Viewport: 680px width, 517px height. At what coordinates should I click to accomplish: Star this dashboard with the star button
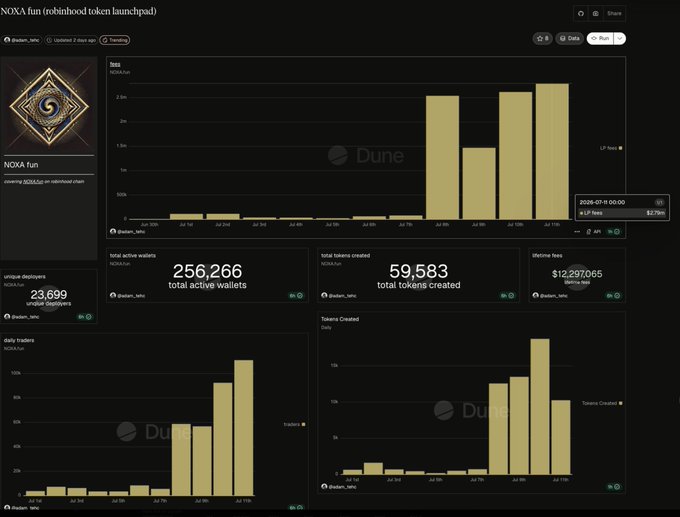click(x=543, y=38)
